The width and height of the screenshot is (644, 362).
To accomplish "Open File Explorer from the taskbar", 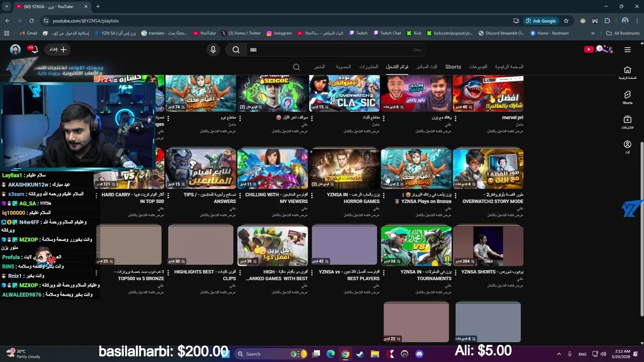I will [x=375, y=354].
